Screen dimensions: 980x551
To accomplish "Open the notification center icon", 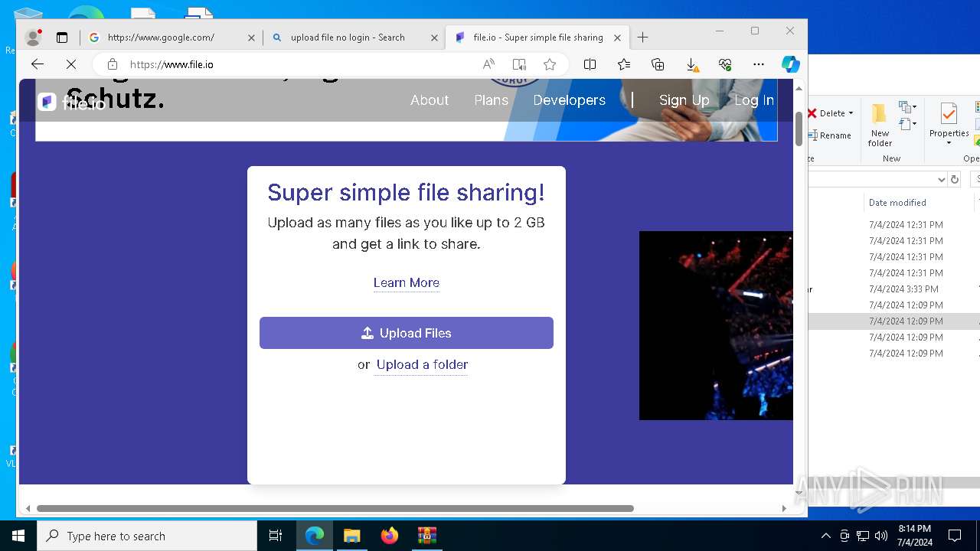I will point(955,536).
